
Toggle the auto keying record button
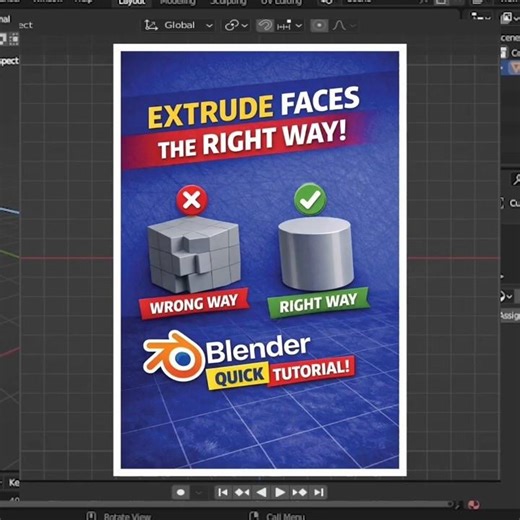181,492
